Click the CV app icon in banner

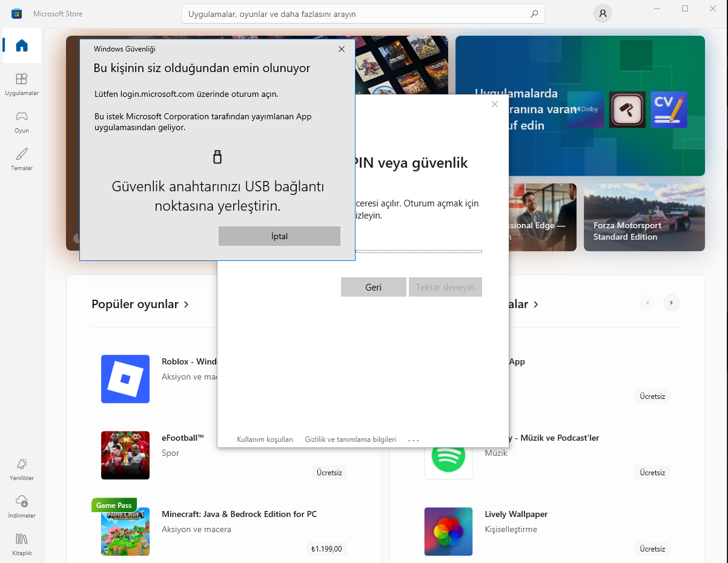[669, 110]
